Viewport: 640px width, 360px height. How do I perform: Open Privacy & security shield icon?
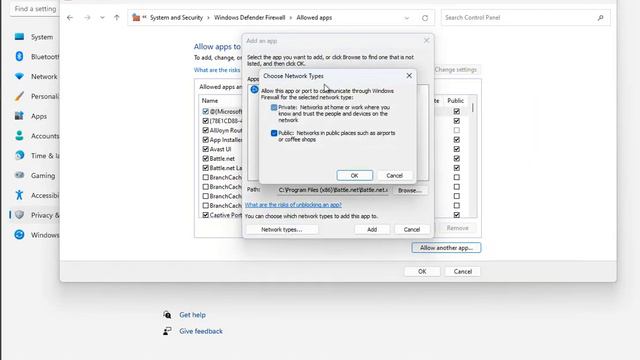click(x=19, y=215)
